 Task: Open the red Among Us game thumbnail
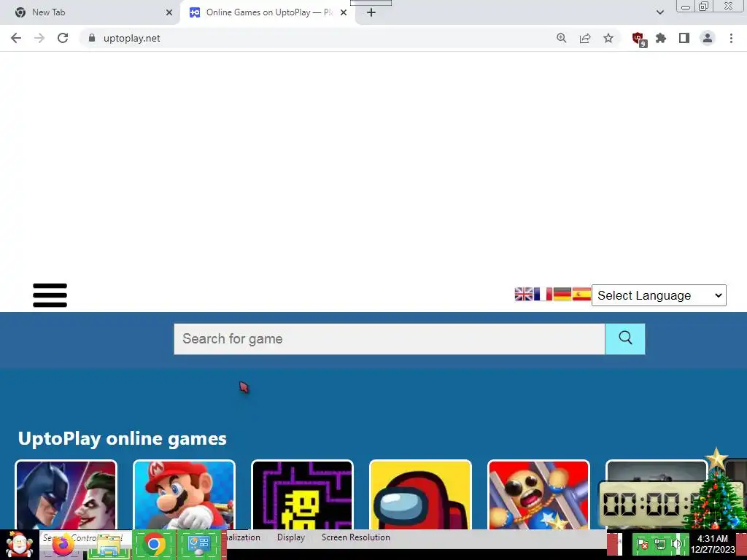pos(421,495)
